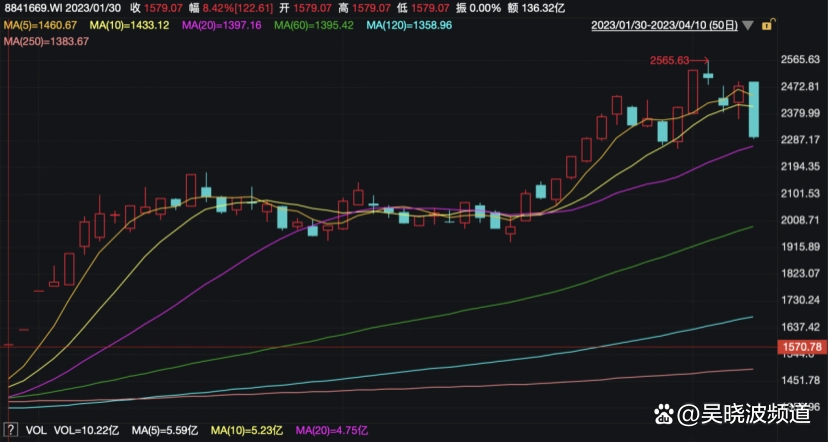
Task: Open the date range dropdown arrow
Action: [747, 25]
